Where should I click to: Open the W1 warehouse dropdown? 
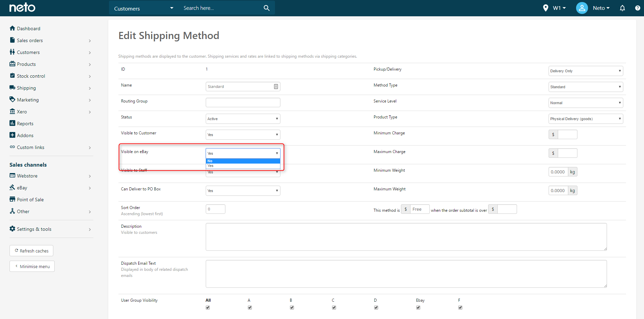559,8
